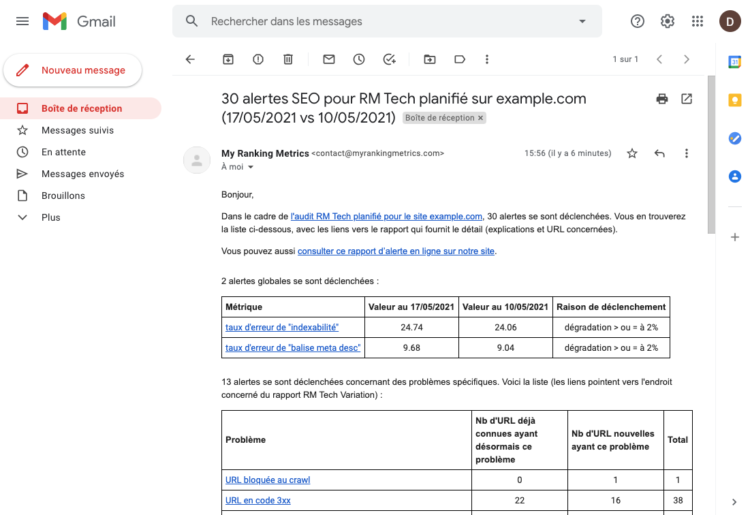Click the Gmail logo
750x515 pixels.
tap(79, 22)
